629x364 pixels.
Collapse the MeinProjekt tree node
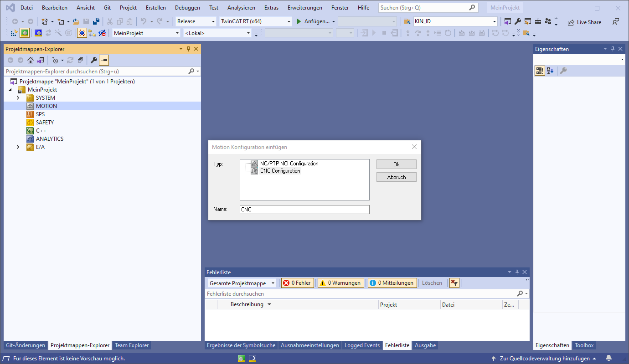10,90
